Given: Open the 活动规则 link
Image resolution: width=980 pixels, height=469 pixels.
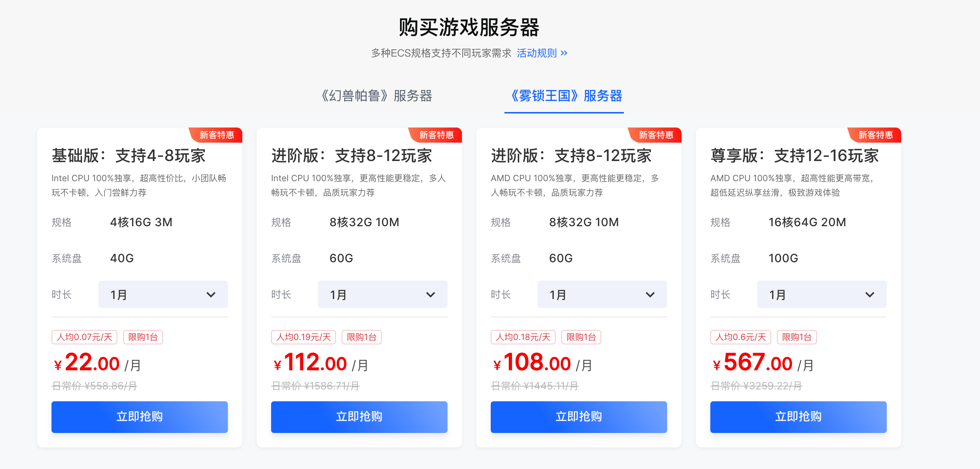Looking at the screenshot, I should click(536, 53).
